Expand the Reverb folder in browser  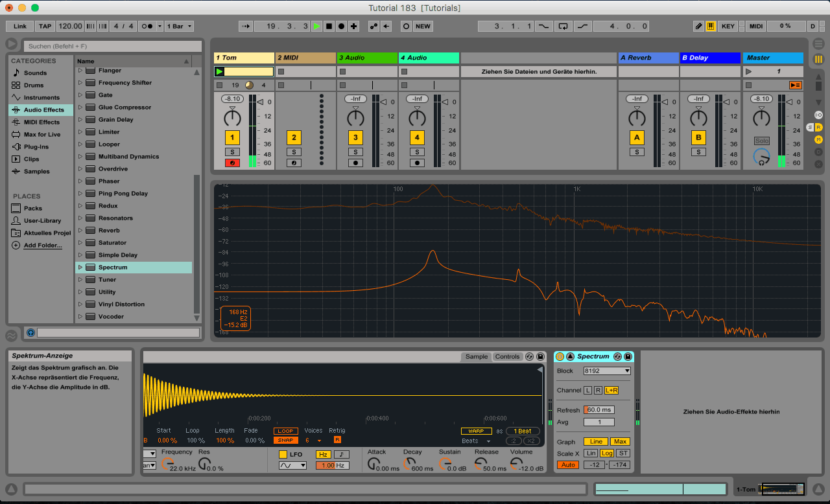tap(80, 231)
